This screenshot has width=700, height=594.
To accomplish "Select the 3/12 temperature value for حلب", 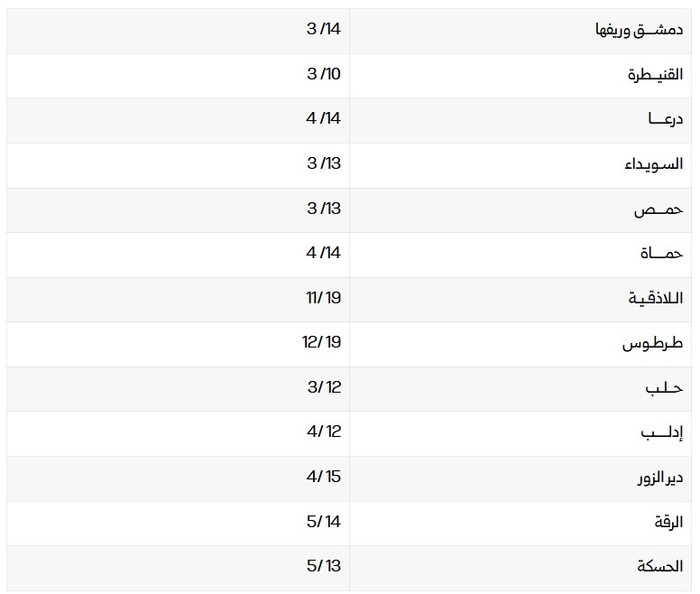I will [324, 388].
